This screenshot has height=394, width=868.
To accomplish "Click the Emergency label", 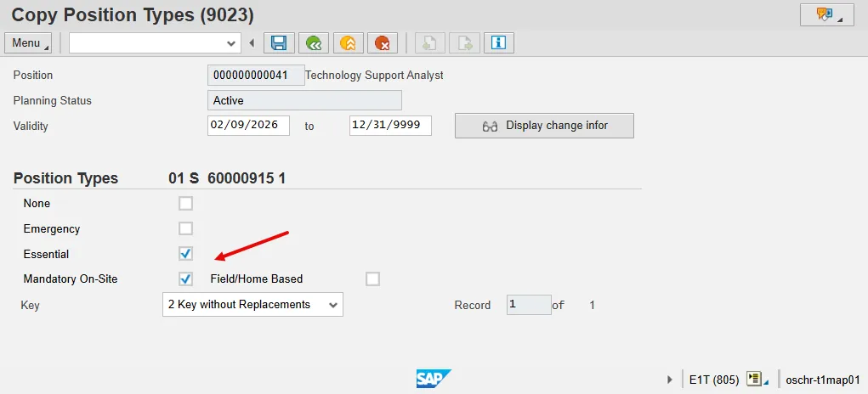I will pyautogui.click(x=52, y=228).
